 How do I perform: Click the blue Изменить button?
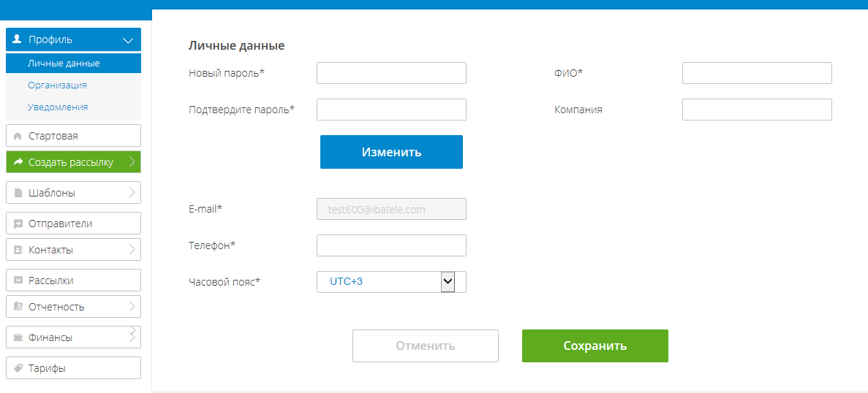coord(391,152)
